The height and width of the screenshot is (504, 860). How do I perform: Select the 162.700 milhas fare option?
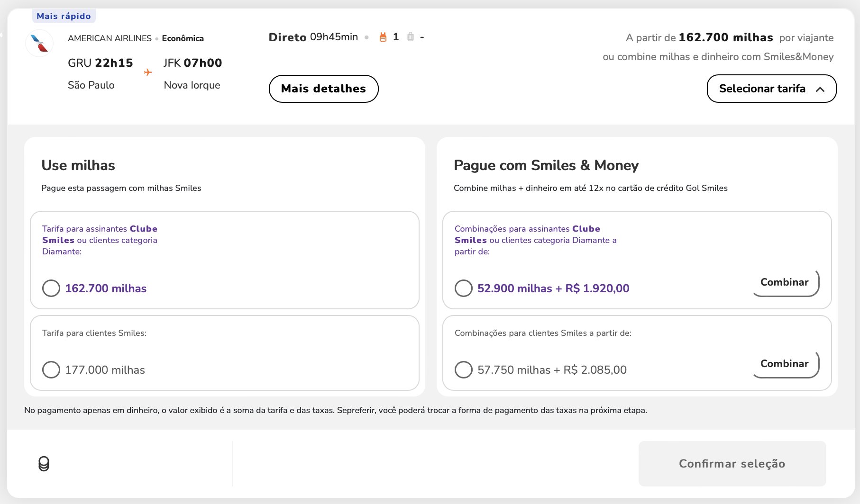51,288
